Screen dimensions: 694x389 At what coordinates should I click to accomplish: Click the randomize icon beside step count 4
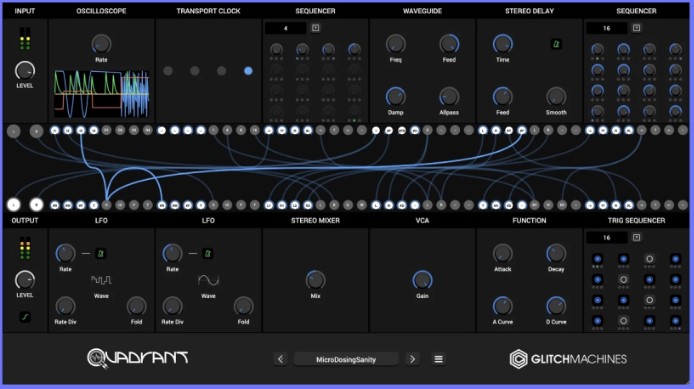[316, 28]
